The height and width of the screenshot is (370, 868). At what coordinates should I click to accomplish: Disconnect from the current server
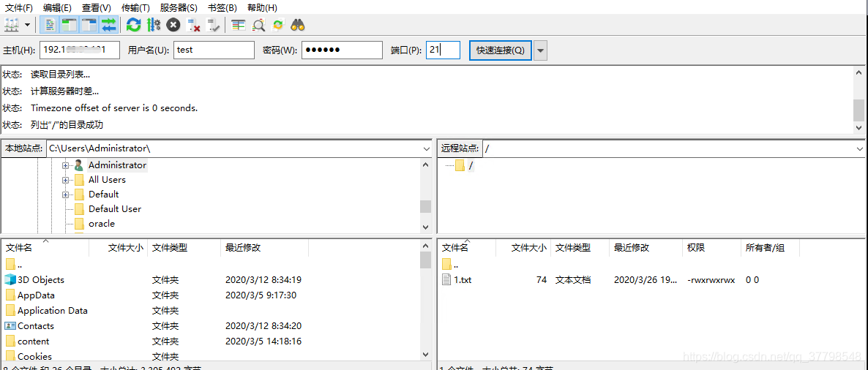(x=193, y=24)
